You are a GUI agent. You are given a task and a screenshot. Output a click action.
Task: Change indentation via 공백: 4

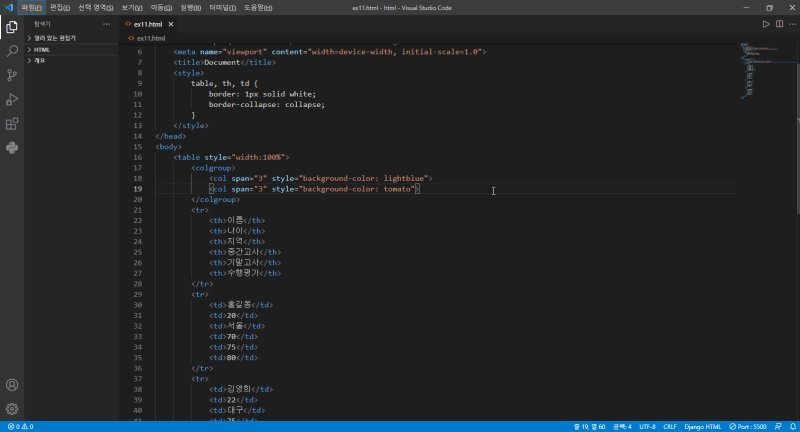(622, 426)
